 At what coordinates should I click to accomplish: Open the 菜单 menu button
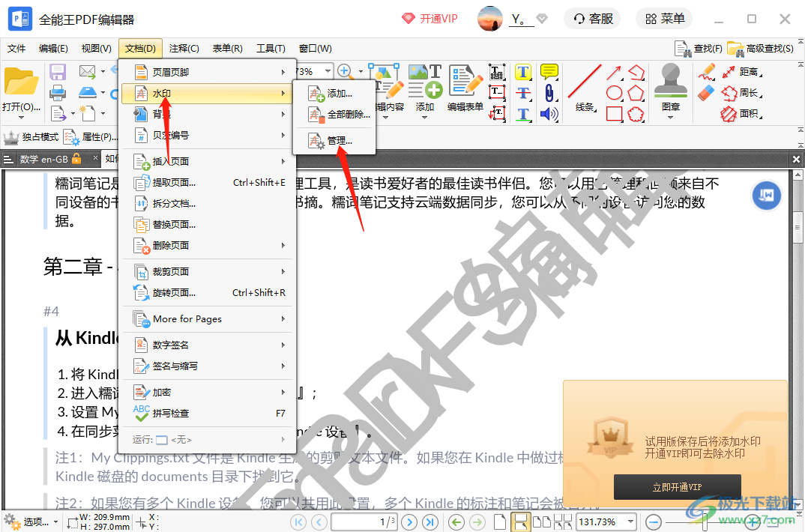[664, 19]
